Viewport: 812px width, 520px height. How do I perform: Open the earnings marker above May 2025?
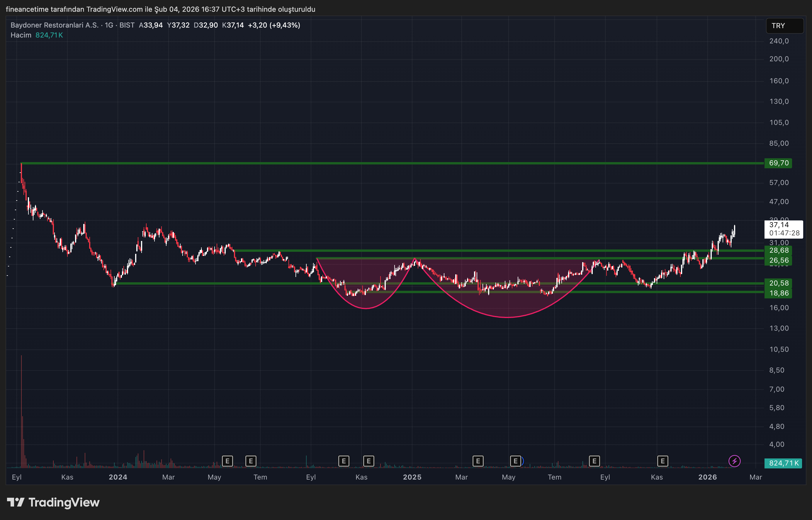[515, 461]
